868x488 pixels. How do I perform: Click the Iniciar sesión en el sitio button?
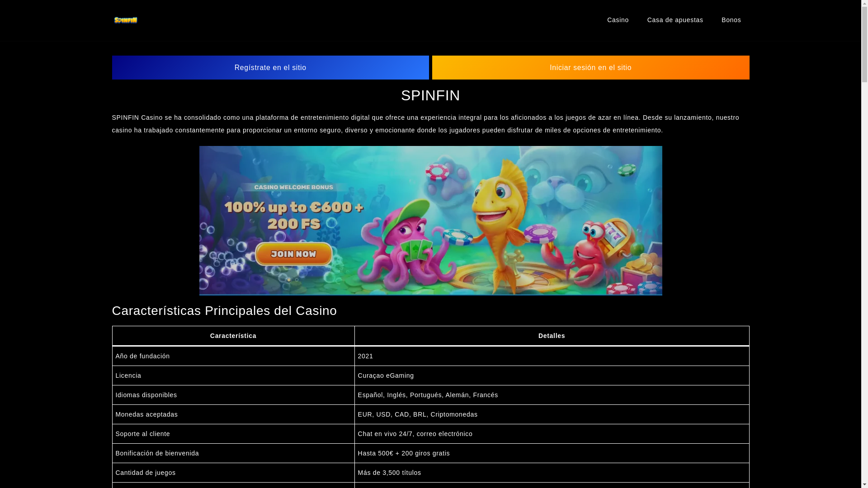pyautogui.click(x=590, y=67)
